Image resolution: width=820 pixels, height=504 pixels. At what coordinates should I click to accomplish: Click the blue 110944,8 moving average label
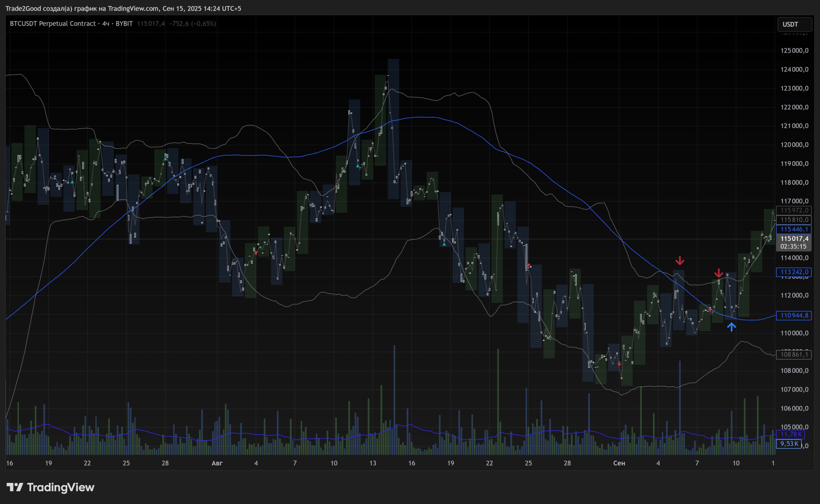[794, 315]
